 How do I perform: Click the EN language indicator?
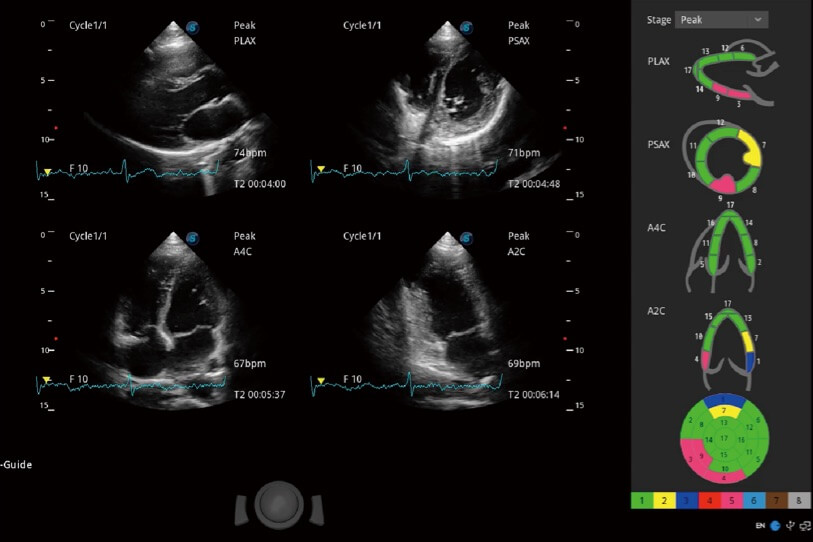[760, 524]
